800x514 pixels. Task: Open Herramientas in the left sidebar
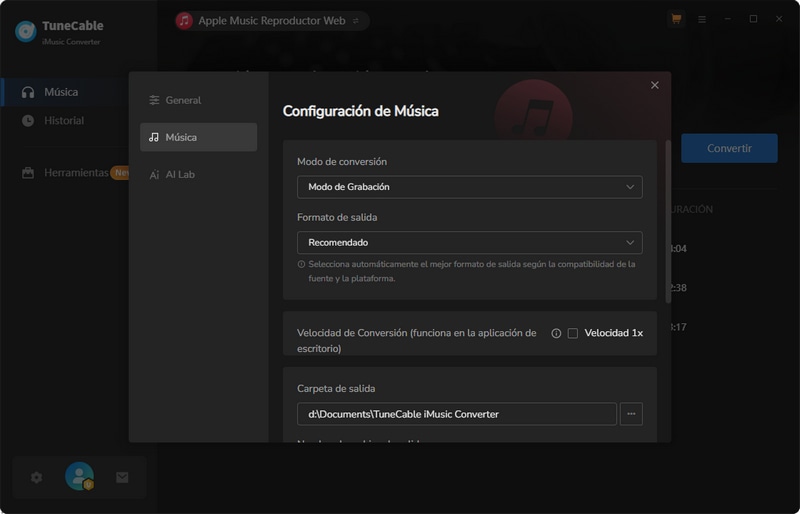[x=75, y=172]
